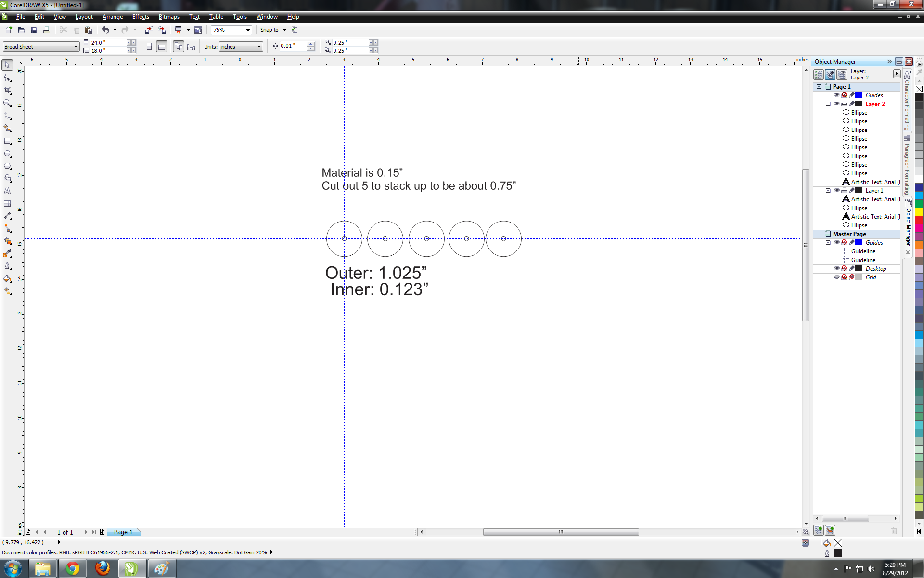This screenshot has width=924, height=578.
Task: Open the Broad Sheet paper size dropdown
Action: (76, 47)
